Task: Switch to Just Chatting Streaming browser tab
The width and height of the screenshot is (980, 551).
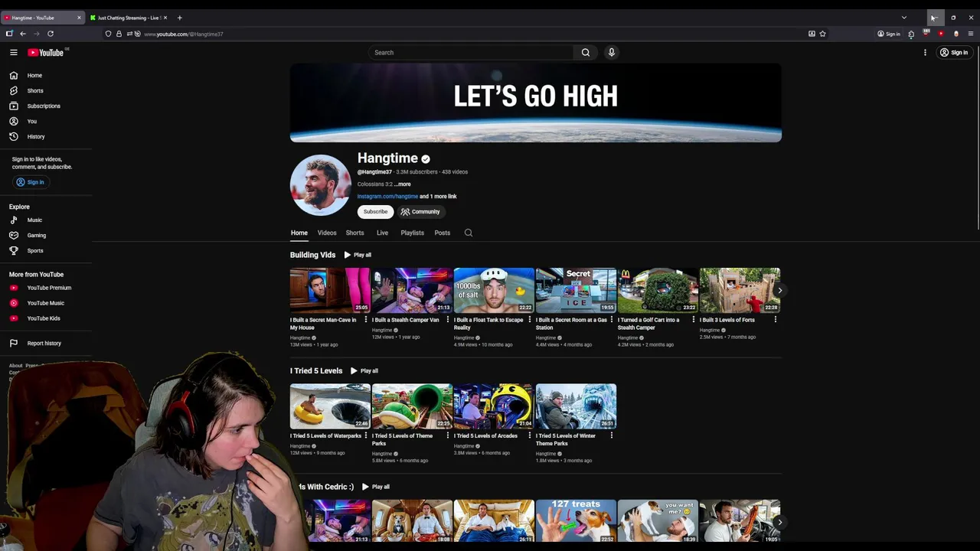Action: pyautogui.click(x=128, y=18)
